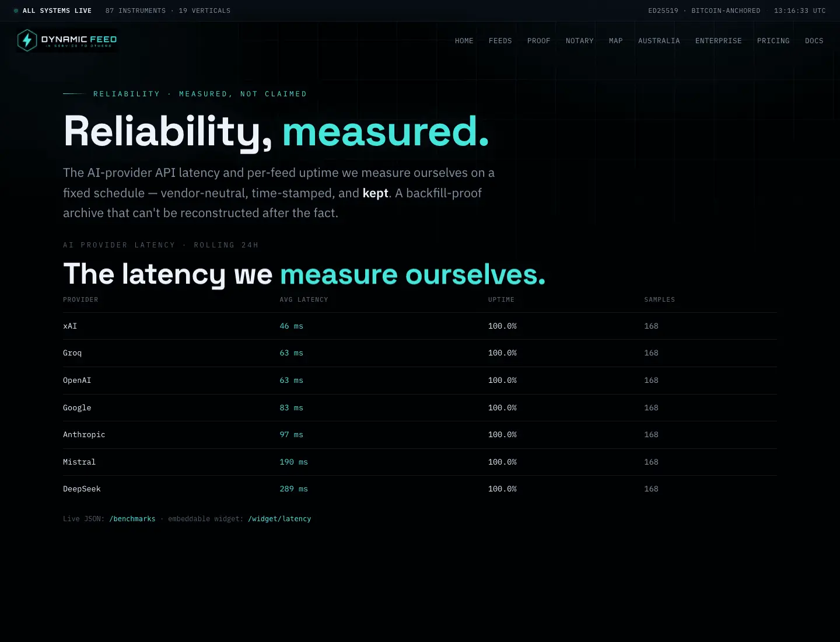Select the OpenAI provider name
Screen dimensions: 840x642
(77, 381)
